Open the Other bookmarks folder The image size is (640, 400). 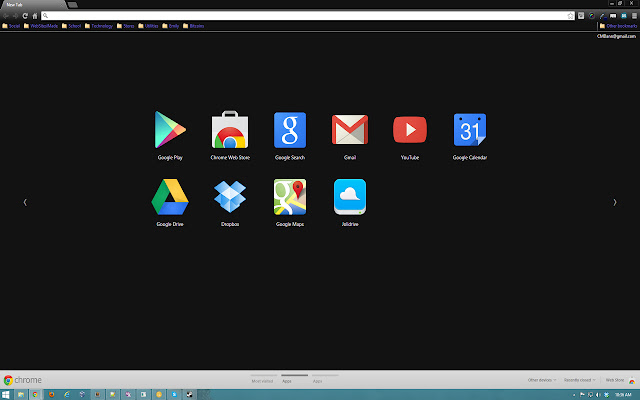(618, 26)
